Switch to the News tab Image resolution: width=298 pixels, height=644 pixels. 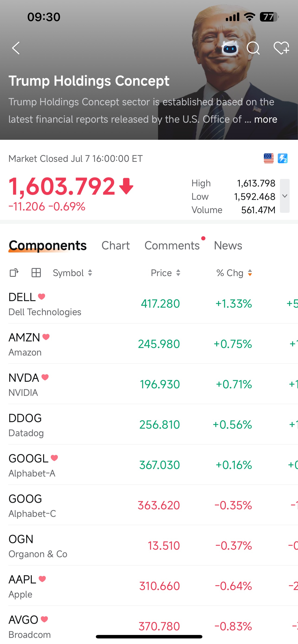(228, 245)
